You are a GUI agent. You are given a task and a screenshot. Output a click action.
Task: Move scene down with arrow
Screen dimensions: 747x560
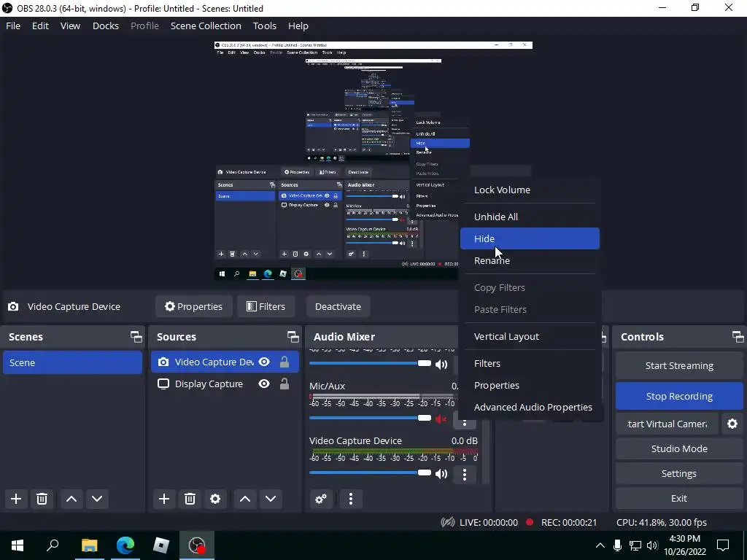click(x=97, y=499)
